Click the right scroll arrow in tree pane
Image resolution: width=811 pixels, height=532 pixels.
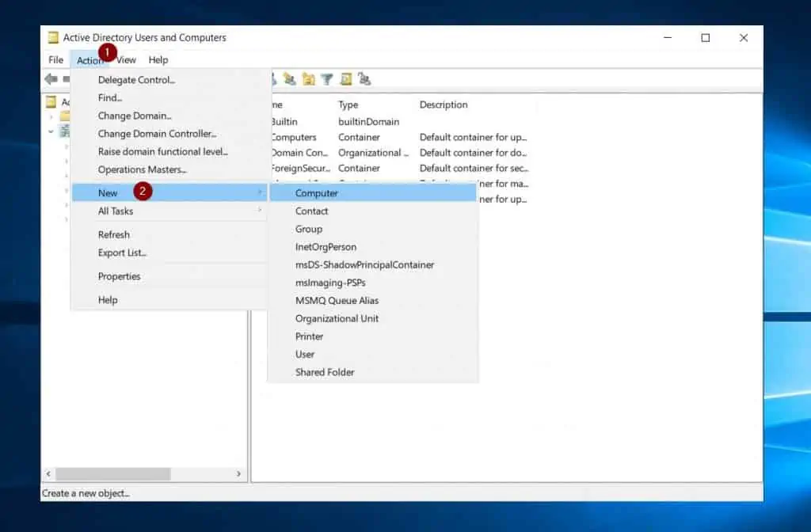point(238,473)
